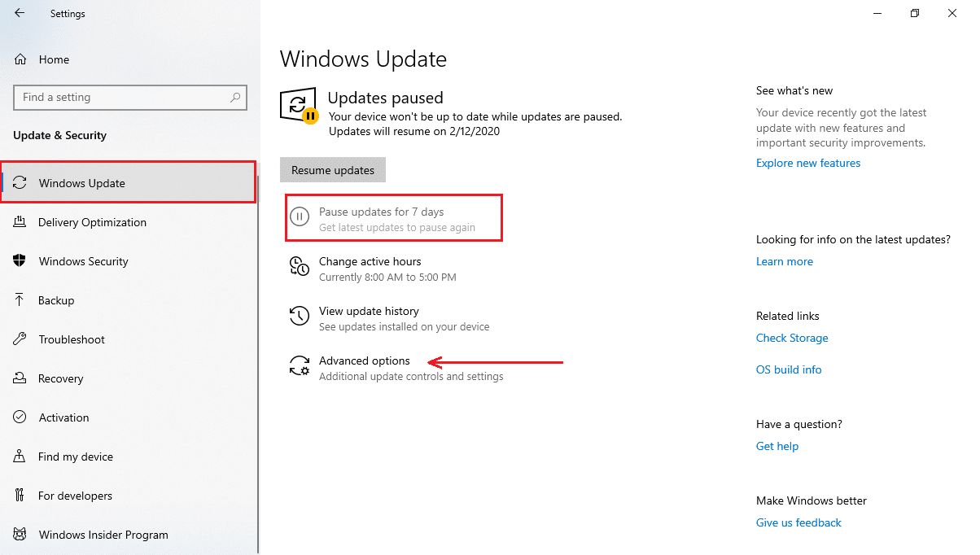Image resolution: width=980 pixels, height=555 pixels.
Task: Open Recovery settings
Action: (x=60, y=378)
